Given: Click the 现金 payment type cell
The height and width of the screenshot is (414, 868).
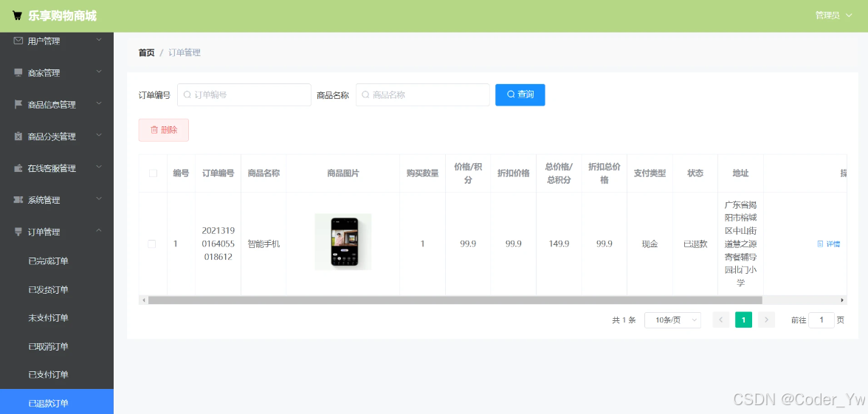Looking at the screenshot, I should coord(650,244).
